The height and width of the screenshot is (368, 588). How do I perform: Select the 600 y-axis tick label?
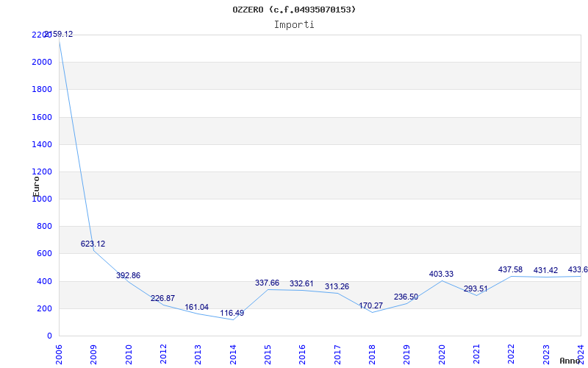click(44, 254)
